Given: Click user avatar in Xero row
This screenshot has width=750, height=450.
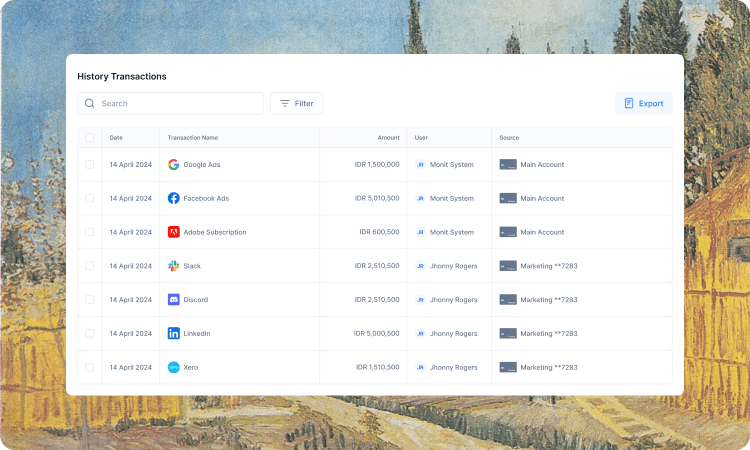Looking at the screenshot, I should (420, 367).
